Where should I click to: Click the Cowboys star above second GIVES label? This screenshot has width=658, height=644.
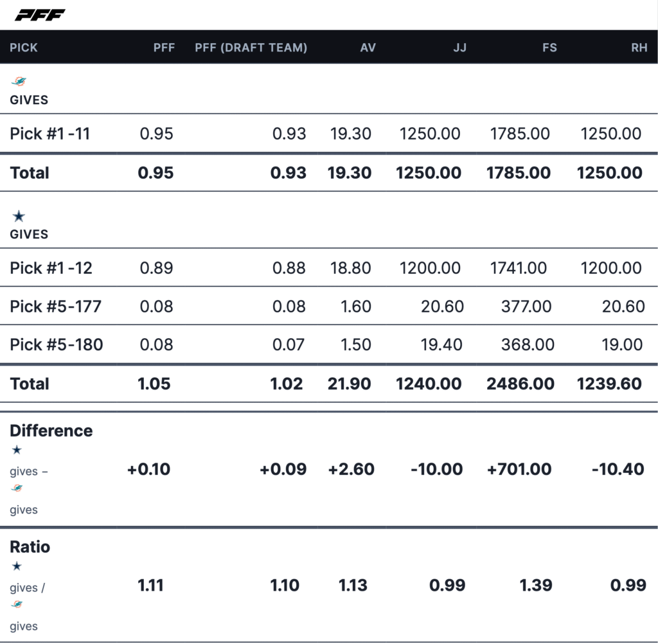point(19,216)
